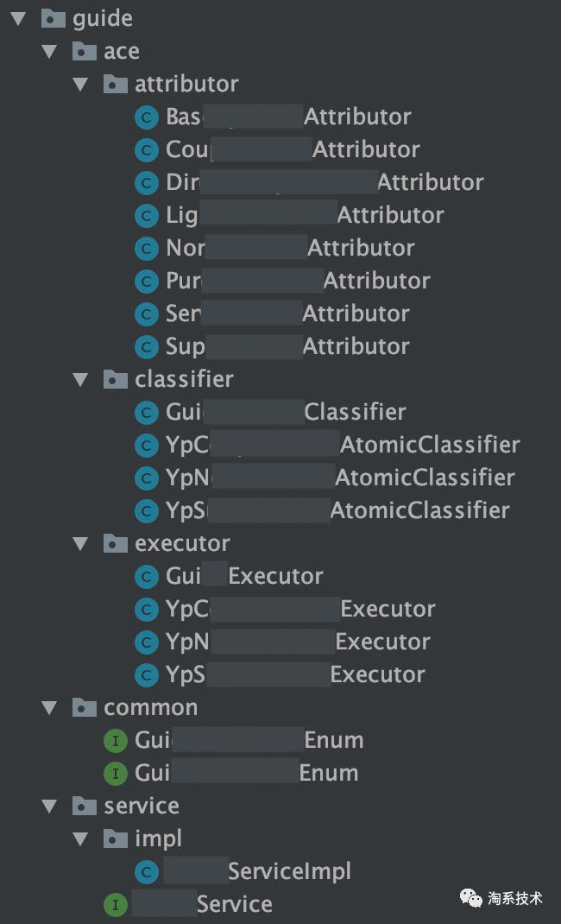Collapse the executor package arrow

point(81,543)
